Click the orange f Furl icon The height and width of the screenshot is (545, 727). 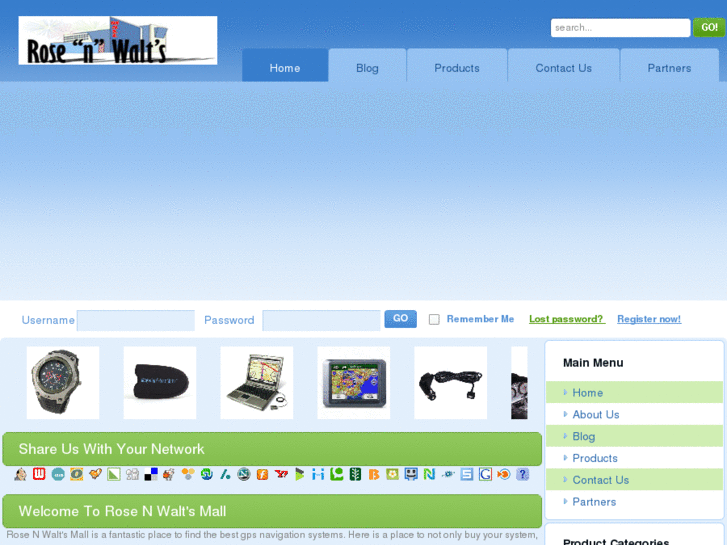click(x=262, y=474)
